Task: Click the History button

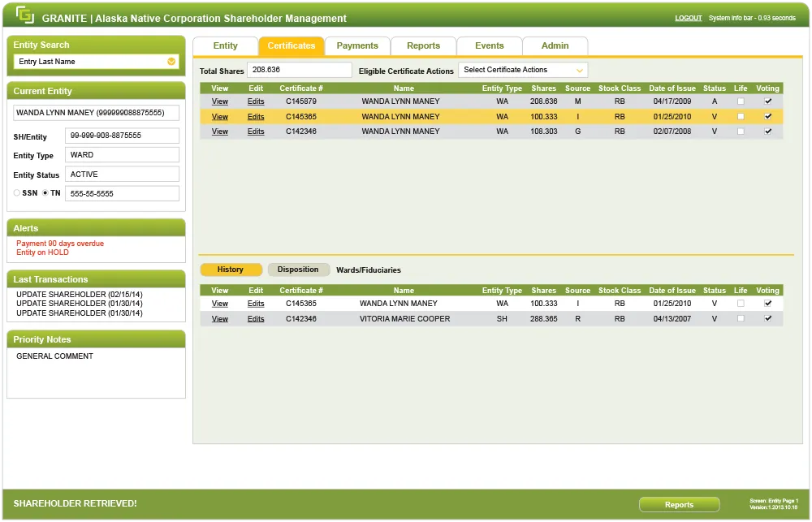Action: pyautogui.click(x=231, y=270)
